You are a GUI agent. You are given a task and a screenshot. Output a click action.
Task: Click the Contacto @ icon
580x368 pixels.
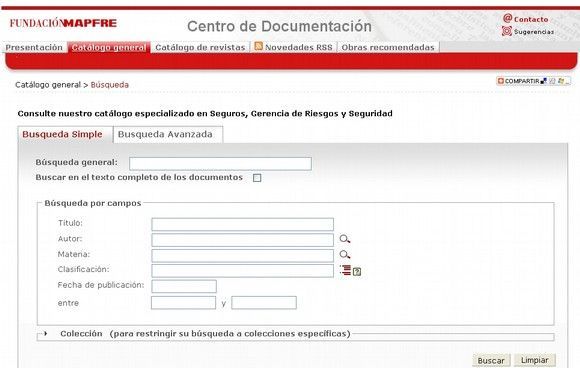pos(507,18)
